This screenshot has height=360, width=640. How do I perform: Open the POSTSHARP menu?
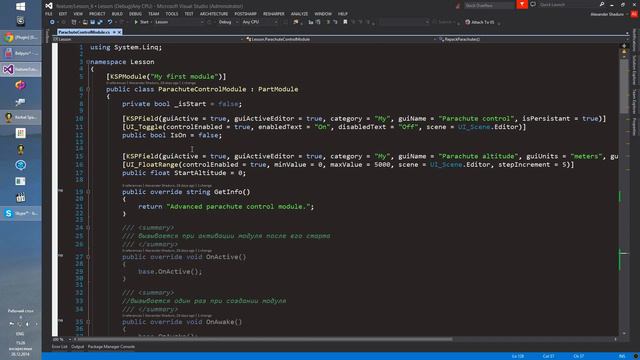[245, 14]
